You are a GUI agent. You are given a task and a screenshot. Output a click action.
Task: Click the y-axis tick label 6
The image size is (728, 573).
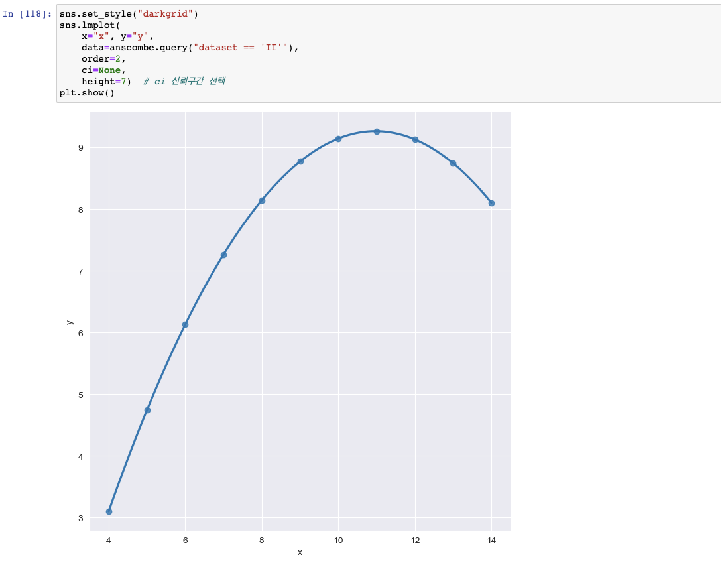click(x=81, y=333)
